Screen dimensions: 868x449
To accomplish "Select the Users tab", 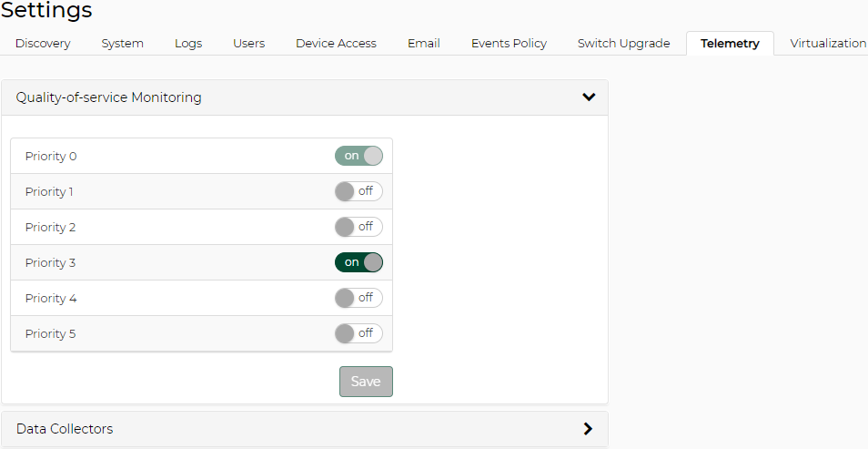I will [x=248, y=44].
